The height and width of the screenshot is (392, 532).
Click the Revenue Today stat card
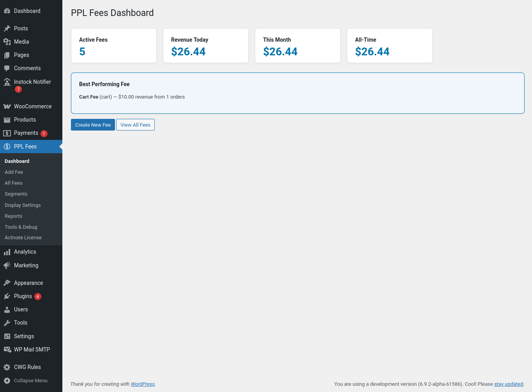pos(206,46)
